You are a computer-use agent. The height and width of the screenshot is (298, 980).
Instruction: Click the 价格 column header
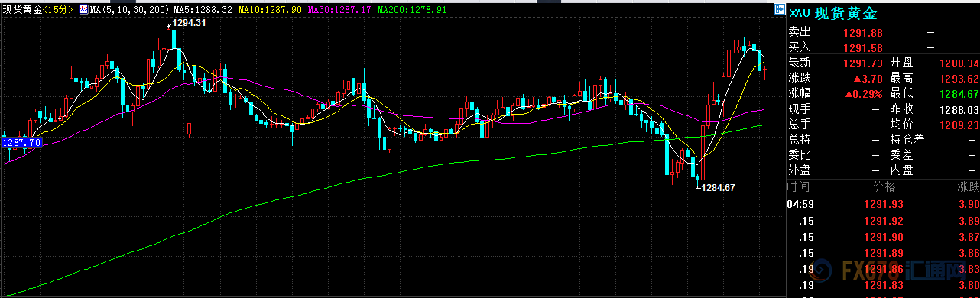883,186
